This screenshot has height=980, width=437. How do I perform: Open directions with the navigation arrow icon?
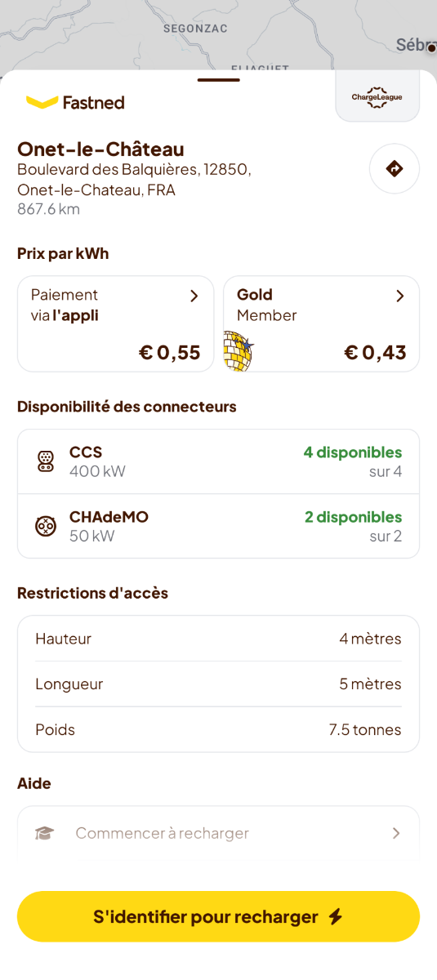pyautogui.click(x=395, y=169)
